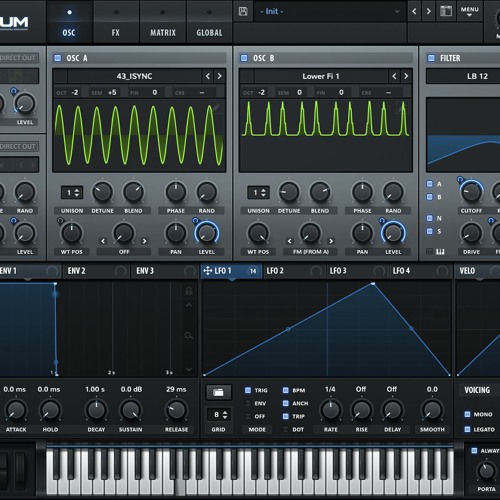Open the Lower Fi 1 wavetable selector
Image resolution: width=500 pixels, height=500 pixels.
click(321, 76)
